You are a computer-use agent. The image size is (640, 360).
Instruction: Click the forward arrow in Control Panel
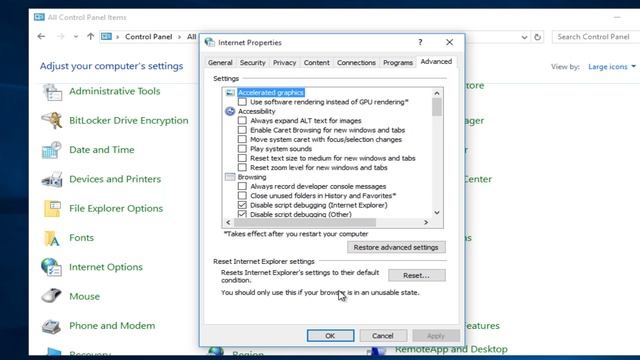tap(60, 36)
